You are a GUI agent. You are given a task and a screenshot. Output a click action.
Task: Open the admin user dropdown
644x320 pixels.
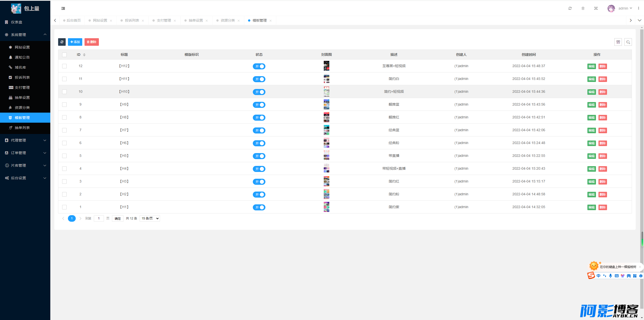tap(625, 8)
